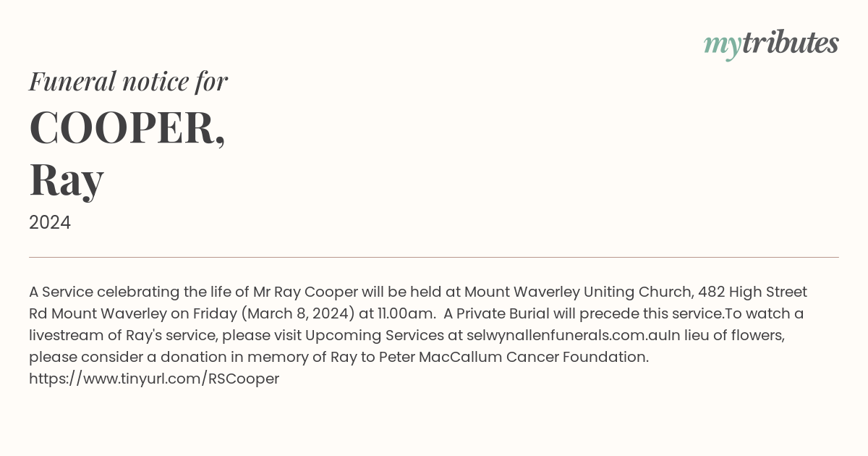868x456 pixels.
Task: Click the horizontal divider line
Action: pos(434,257)
